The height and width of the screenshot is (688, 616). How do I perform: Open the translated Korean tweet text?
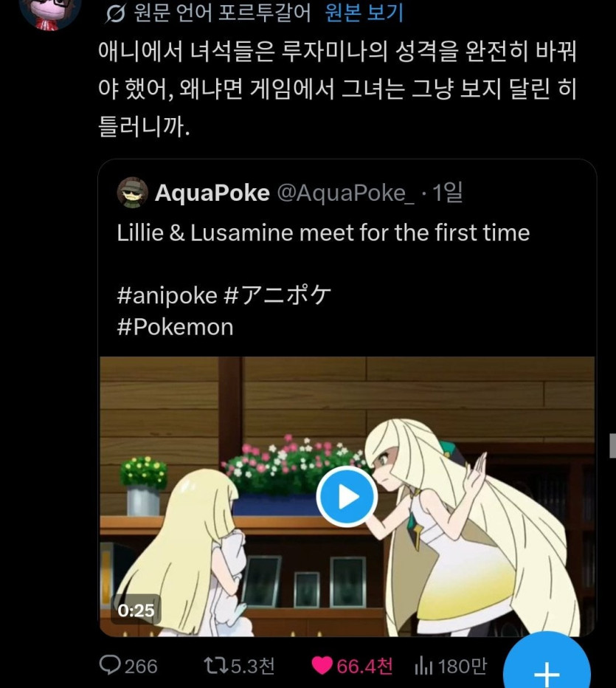(337, 89)
